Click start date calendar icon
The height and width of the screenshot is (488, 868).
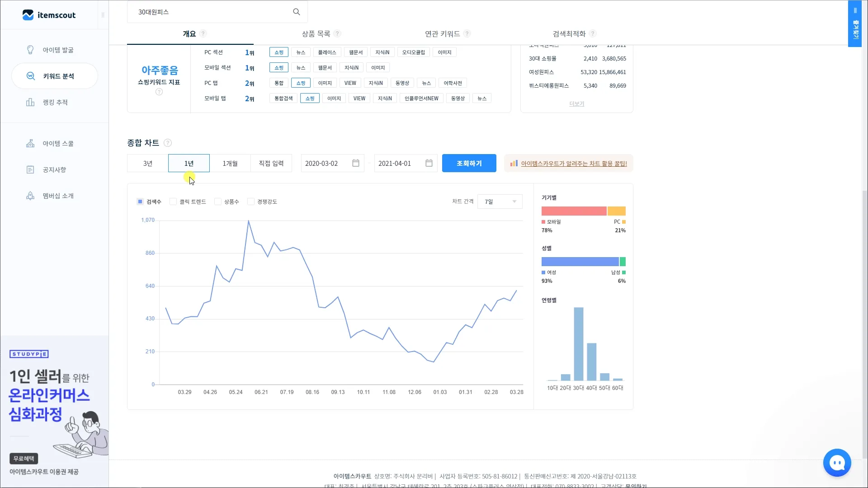[x=356, y=163]
